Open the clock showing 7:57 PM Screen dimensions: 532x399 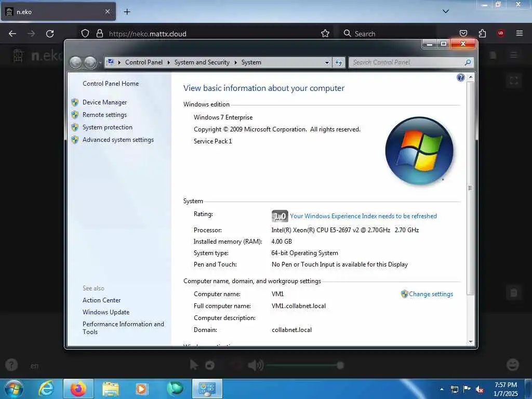tap(506, 389)
